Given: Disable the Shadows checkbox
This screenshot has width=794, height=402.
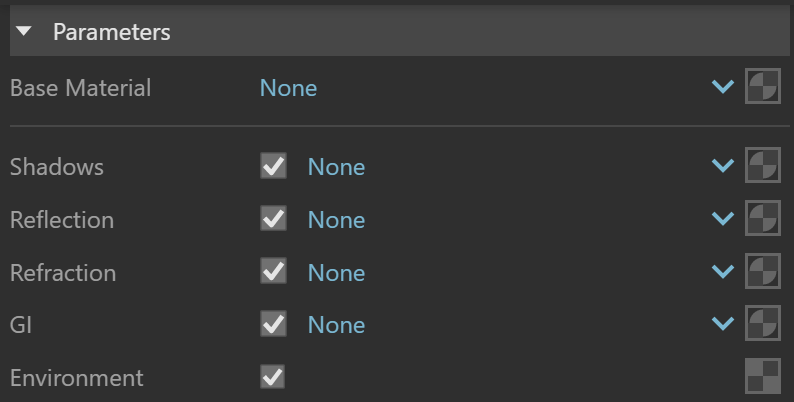Looking at the screenshot, I should (x=273, y=166).
